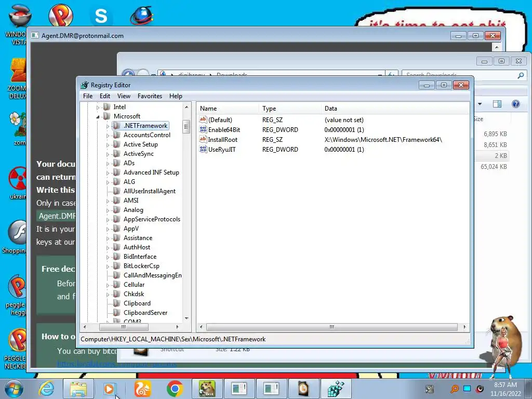Switch to Registry Editor taskbar button
The width and height of the screenshot is (532, 399).
(x=336, y=389)
